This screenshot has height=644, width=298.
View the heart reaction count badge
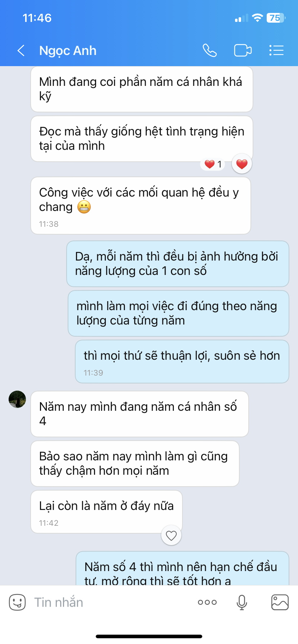point(213,164)
